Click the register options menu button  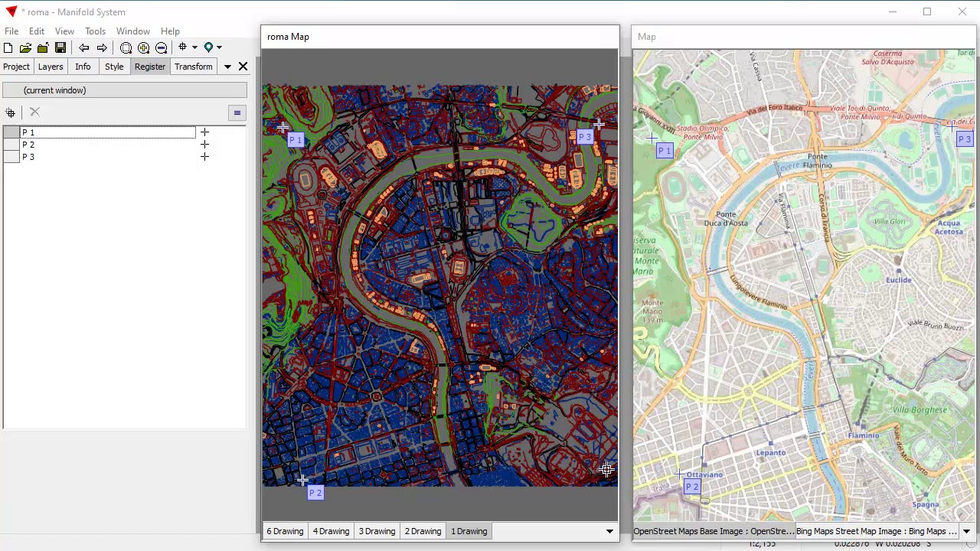click(237, 113)
